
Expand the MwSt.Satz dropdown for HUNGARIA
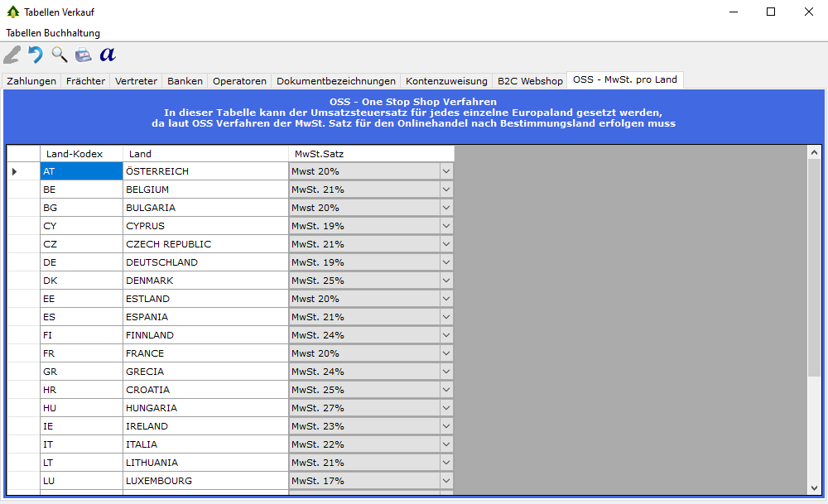(446, 408)
